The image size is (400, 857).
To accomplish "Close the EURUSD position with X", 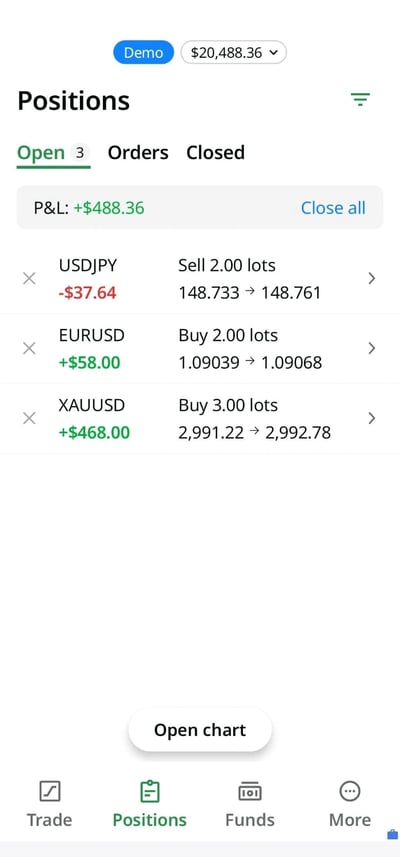I will click(x=29, y=348).
